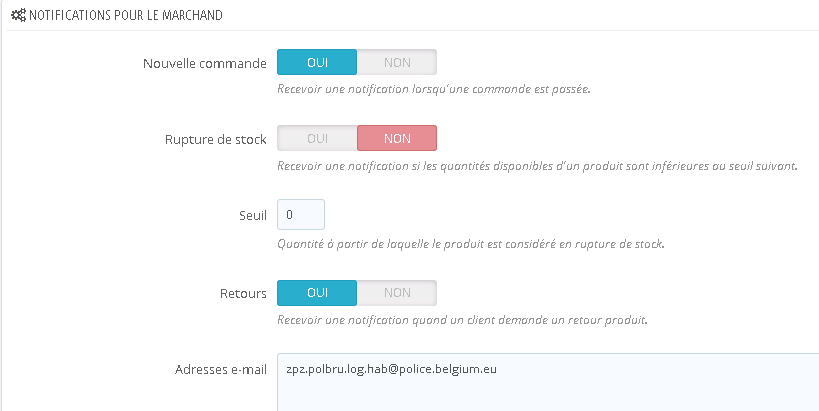Turn on Retours with OUI
The height and width of the screenshot is (411, 819).
(x=316, y=293)
